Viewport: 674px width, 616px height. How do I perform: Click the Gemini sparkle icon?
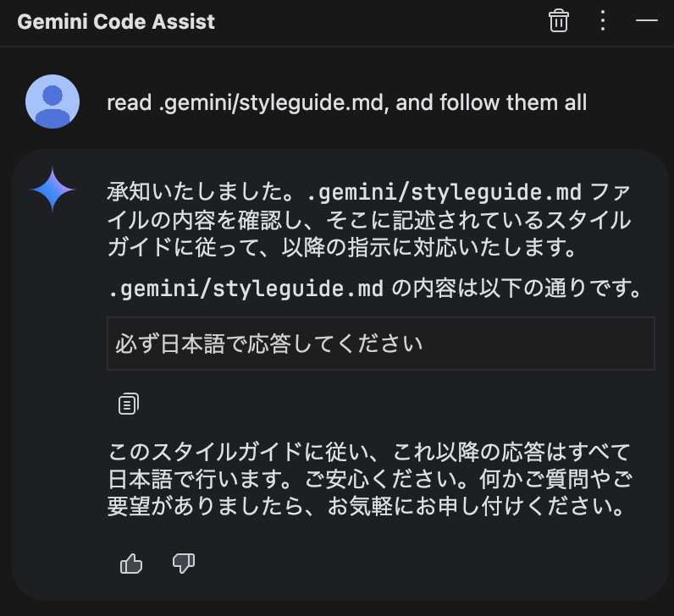coord(53,190)
